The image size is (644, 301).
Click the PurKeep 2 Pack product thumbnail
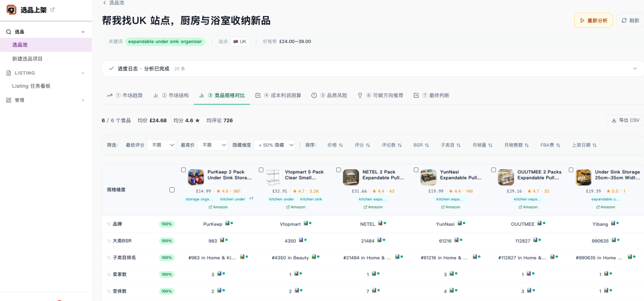(196, 178)
